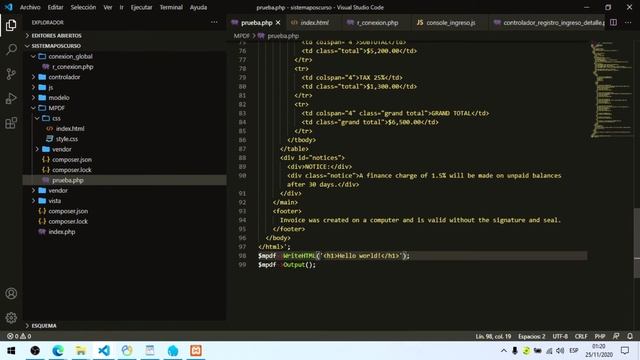Open the Manage gear icon
Image resolution: width=640 pixels, height=360 pixels.
pyautogui.click(x=11, y=318)
